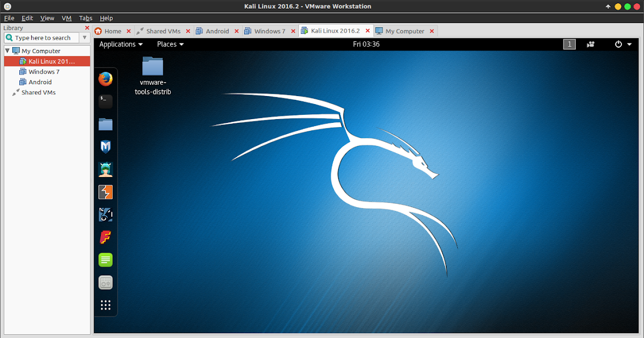Open the Tweak Tool dock icon
The image size is (644, 338).
(x=105, y=283)
